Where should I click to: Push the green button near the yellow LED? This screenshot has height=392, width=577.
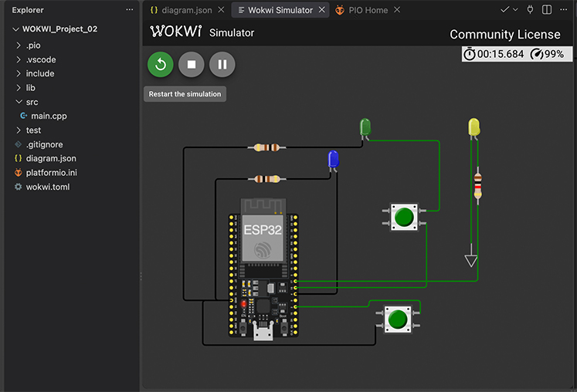tap(404, 218)
